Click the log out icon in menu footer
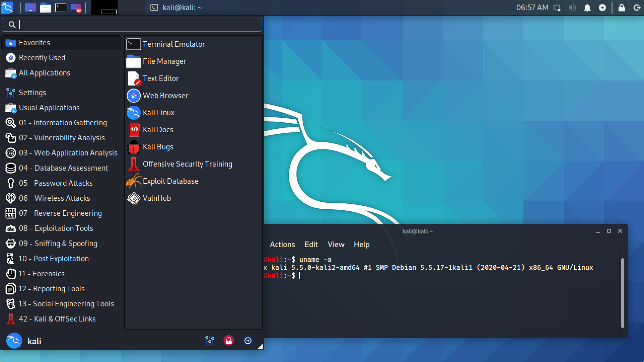This screenshot has height=362, width=644. [x=248, y=341]
